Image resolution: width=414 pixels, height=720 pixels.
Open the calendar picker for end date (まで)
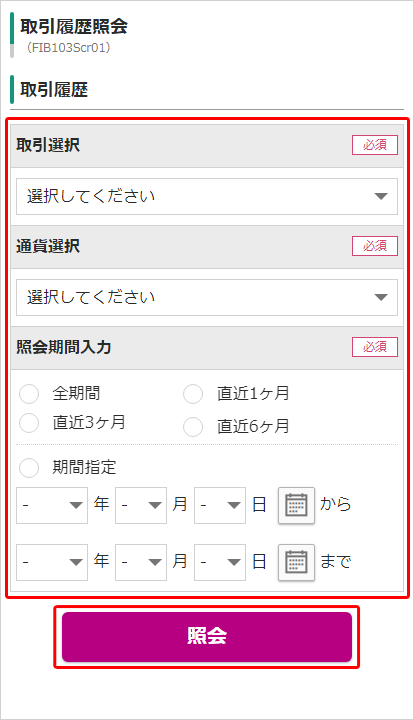tap(297, 562)
